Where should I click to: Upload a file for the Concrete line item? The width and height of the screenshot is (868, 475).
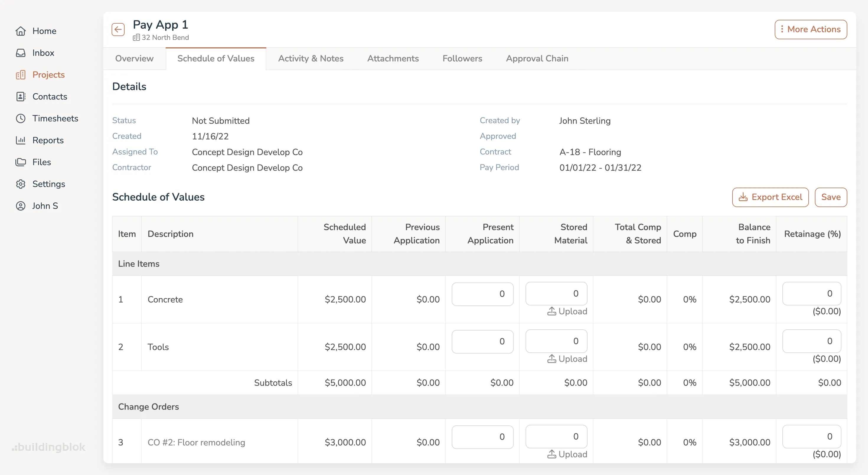[x=567, y=311]
